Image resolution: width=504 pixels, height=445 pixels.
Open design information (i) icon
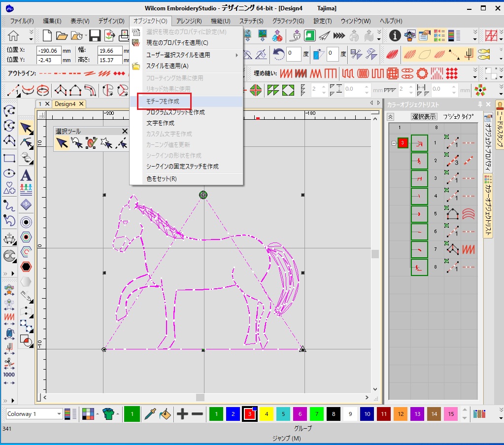coord(395,35)
